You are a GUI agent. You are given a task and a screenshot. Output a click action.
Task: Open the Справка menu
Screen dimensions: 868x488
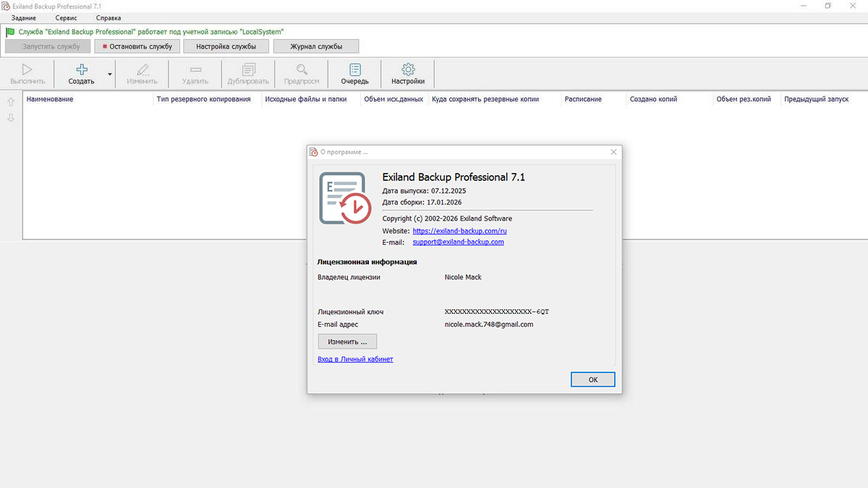109,17
